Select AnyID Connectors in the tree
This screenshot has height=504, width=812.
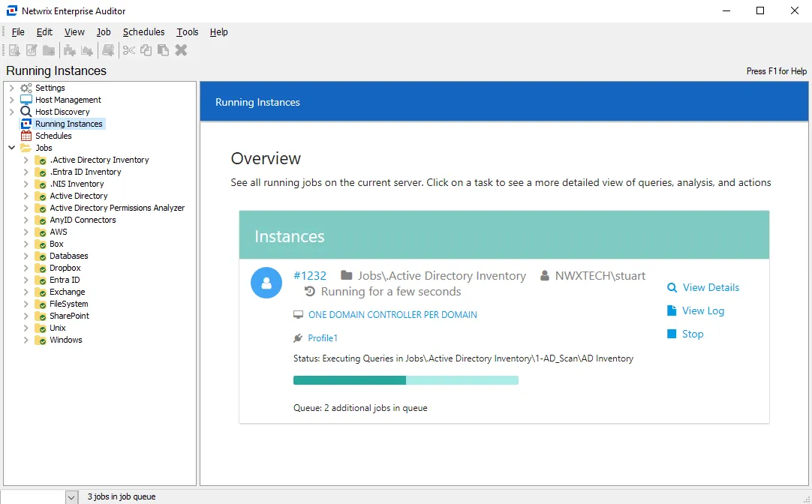(x=83, y=220)
